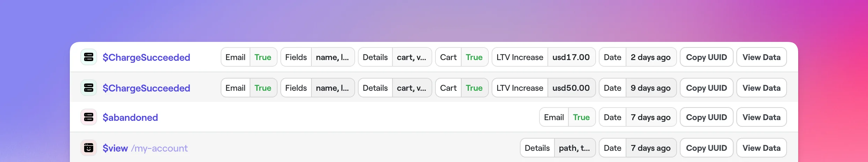View Data for the $view event
Image resolution: width=868 pixels, height=162 pixels.
[x=761, y=148]
